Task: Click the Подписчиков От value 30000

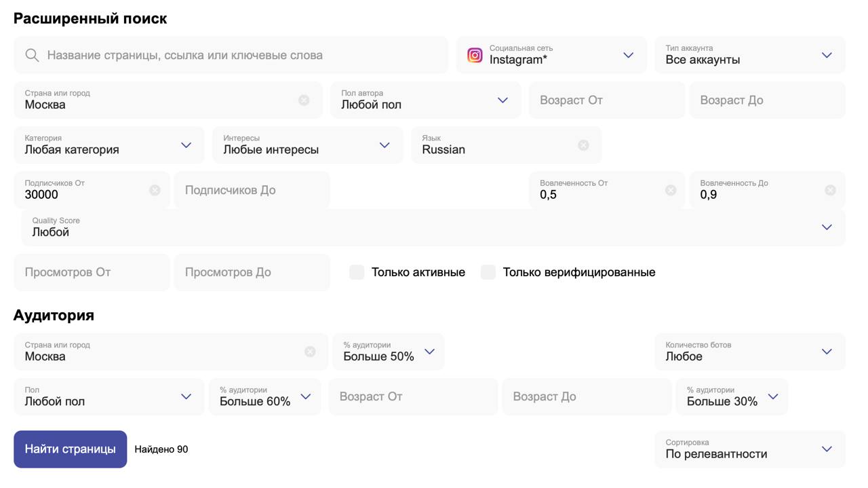Action: [41, 195]
